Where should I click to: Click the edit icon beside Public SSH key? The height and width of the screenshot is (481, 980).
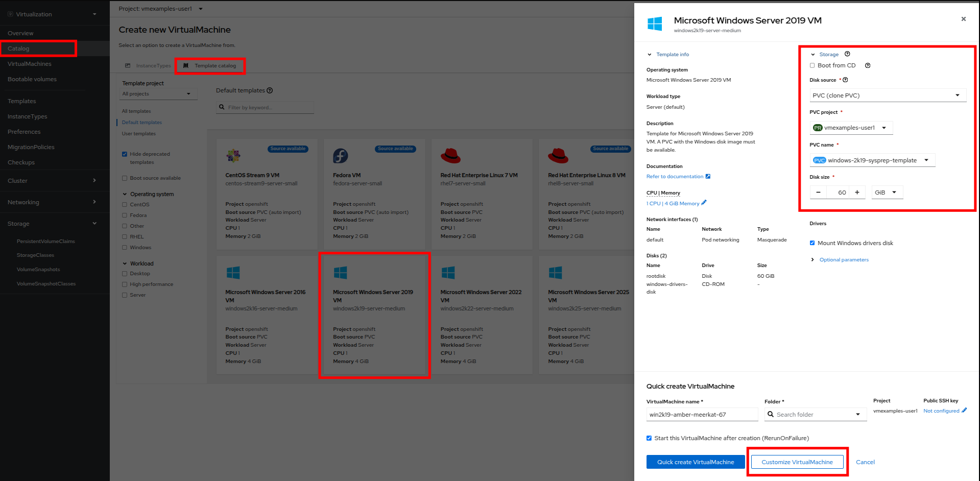964,411
